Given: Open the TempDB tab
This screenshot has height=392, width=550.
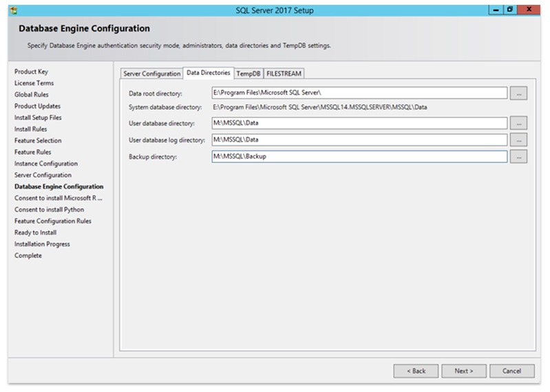Looking at the screenshot, I should pyautogui.click(x=248, y=74).
